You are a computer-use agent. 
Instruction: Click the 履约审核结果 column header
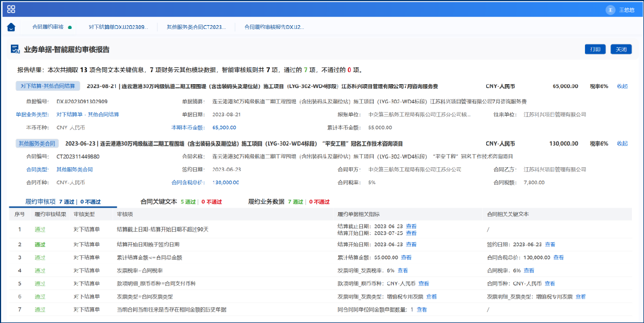50,214
